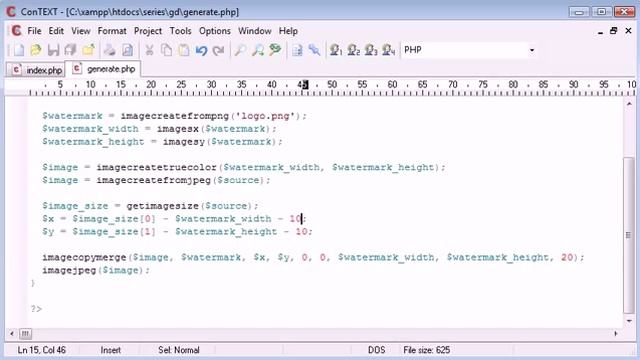Click the vertical scrollbar up arrow
This screenshot has width=640, height=360.
(x=629, y=104)
